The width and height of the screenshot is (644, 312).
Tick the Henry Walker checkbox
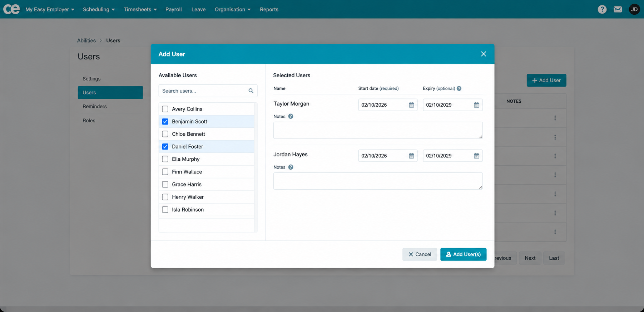point(165,197)
